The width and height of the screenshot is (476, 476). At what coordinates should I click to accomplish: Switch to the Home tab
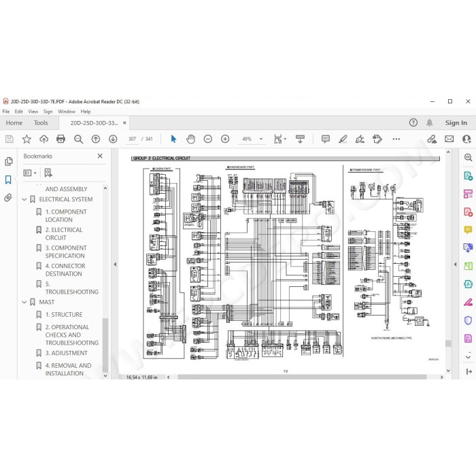[14, 123]
